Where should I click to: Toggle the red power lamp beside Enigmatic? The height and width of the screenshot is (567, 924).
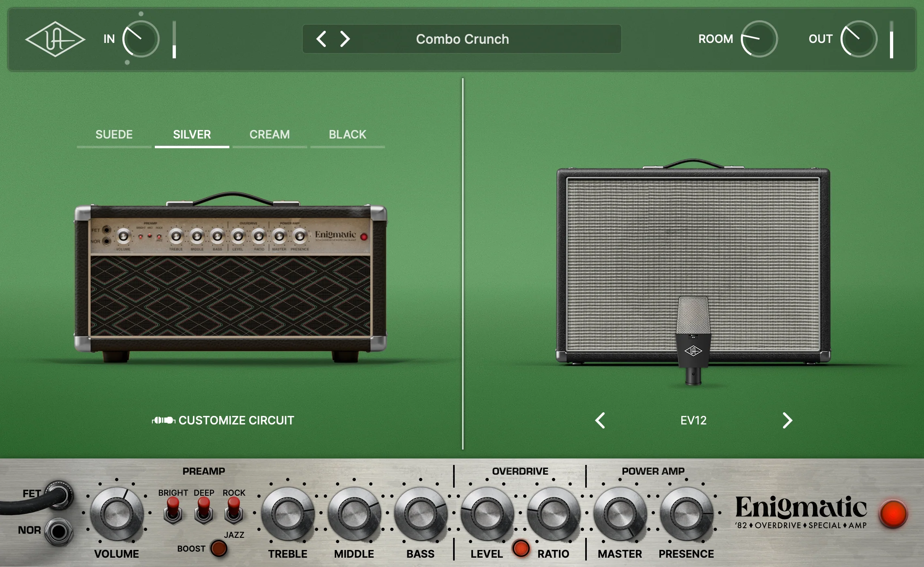(893, 514)
